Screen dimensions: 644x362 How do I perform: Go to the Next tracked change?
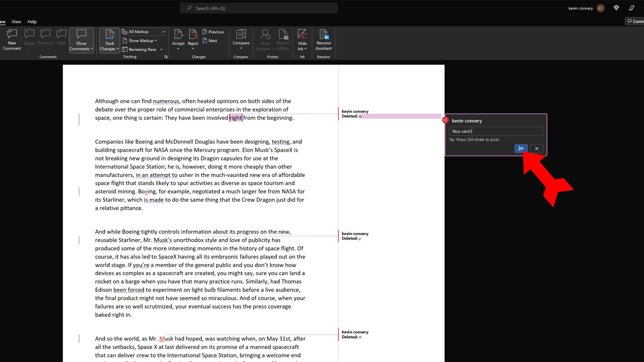point(210,41)
